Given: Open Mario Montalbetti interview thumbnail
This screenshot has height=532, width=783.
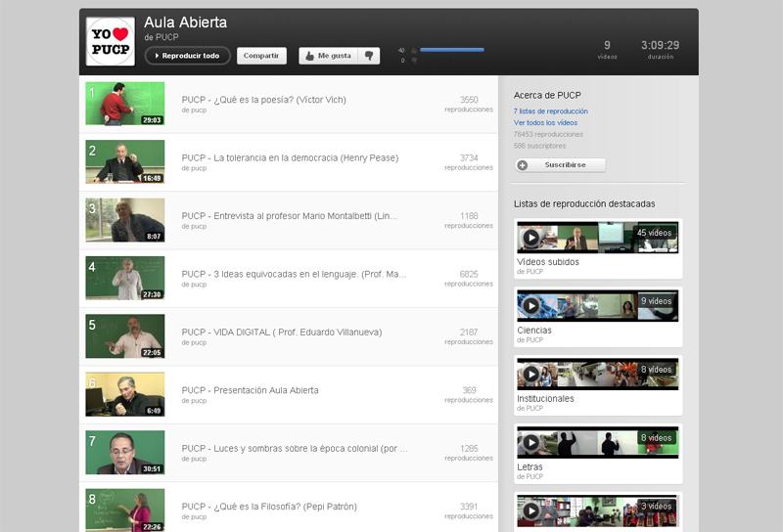Looking at the screenshot, I should tap(125, 220).
